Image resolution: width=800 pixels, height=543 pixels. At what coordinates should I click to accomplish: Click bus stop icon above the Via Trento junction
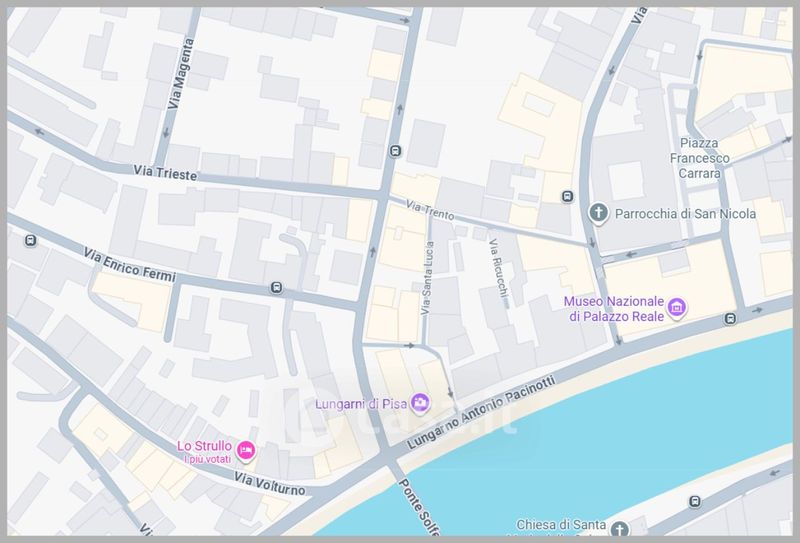[x=395, y=152]
